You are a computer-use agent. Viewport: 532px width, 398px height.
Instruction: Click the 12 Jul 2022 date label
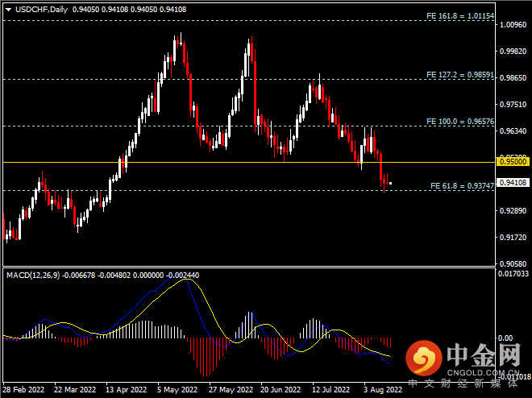pyautogui.click(x=330, y=389)
